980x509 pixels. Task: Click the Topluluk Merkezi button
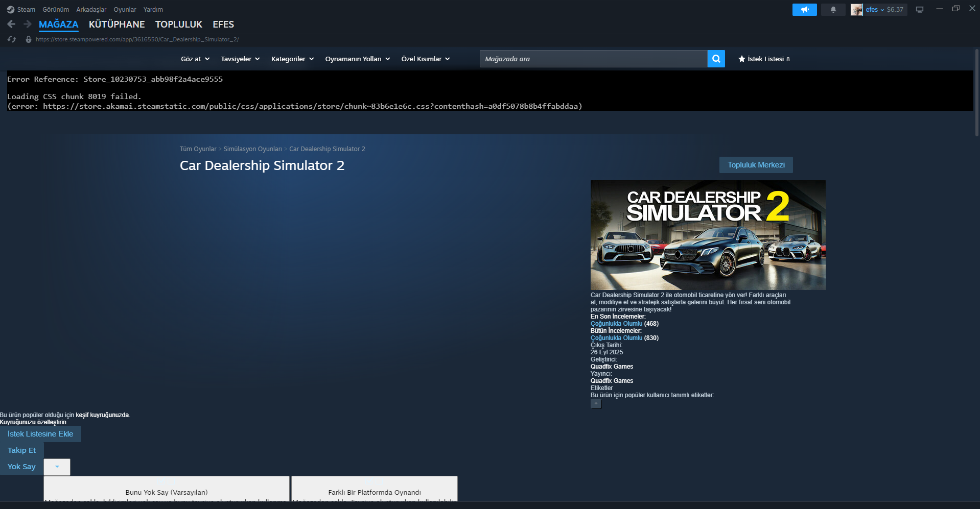tap(756, 165)
